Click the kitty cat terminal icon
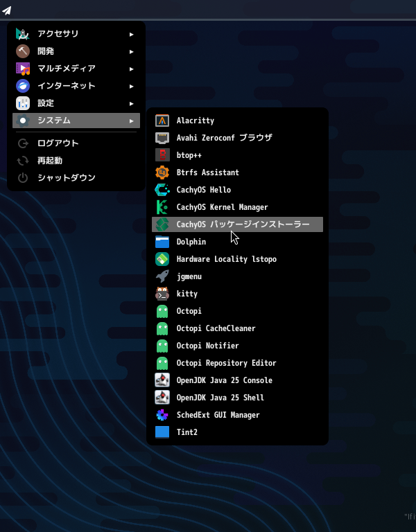Screen dimensions: 416x532 162,294
